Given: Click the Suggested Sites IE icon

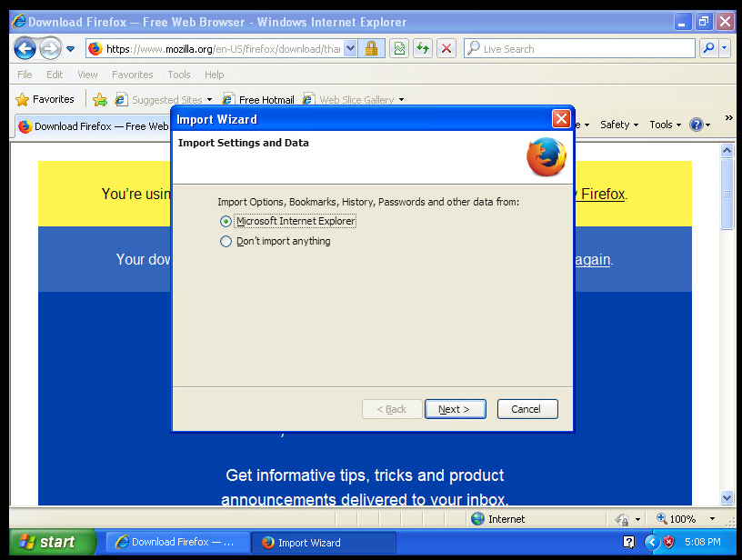Looking at the screenshot, I should pos(121,99).
